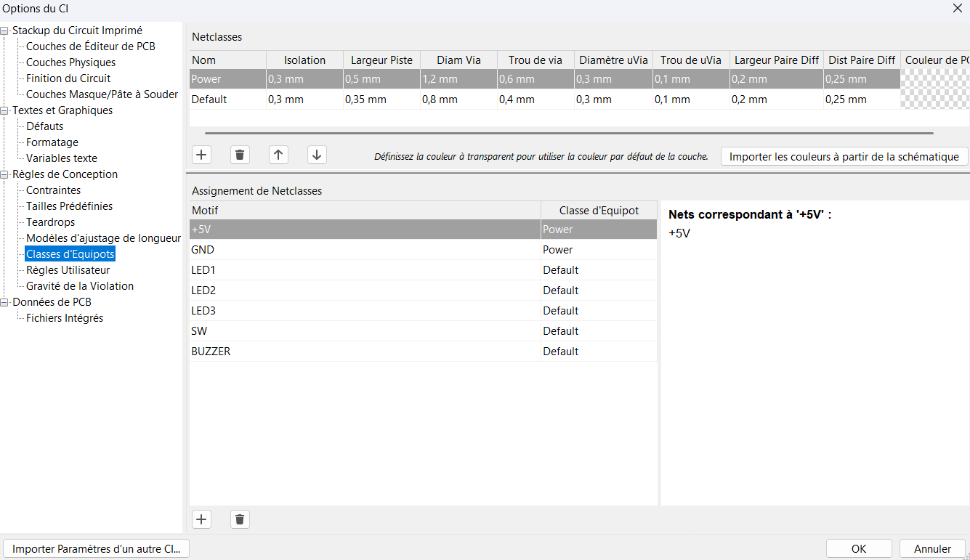Click the Largeur Piste column header
This screenshot has width=970, height=560.
pos(381,60)
